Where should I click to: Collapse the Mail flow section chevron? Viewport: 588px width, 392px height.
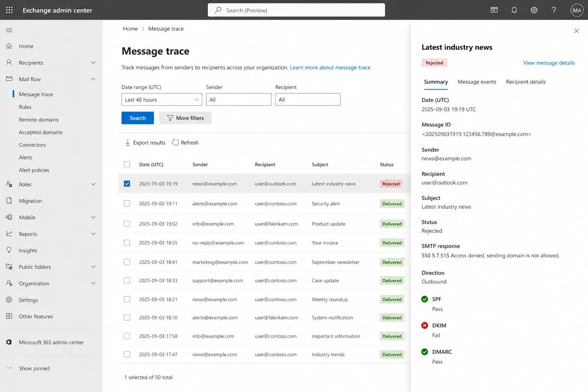coord(93,79)
